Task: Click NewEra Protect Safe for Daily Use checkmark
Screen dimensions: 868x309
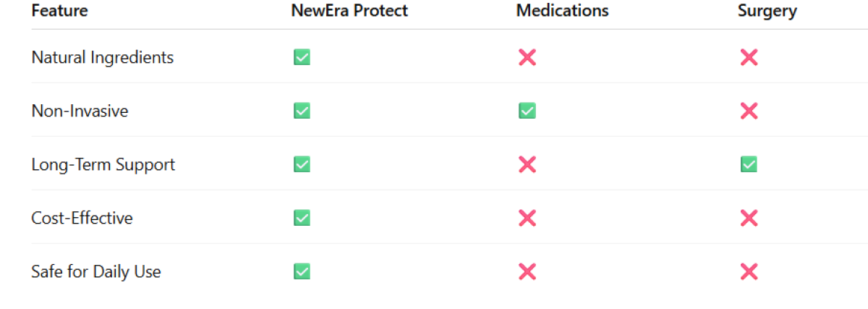Action: pyautogui.click(x=302, y=271)
